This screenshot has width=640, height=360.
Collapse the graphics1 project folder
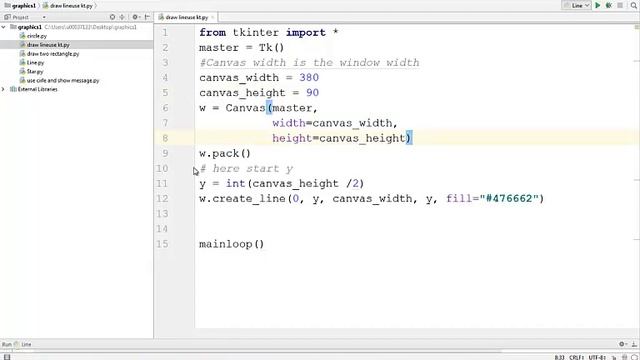(x=4, y=27)
